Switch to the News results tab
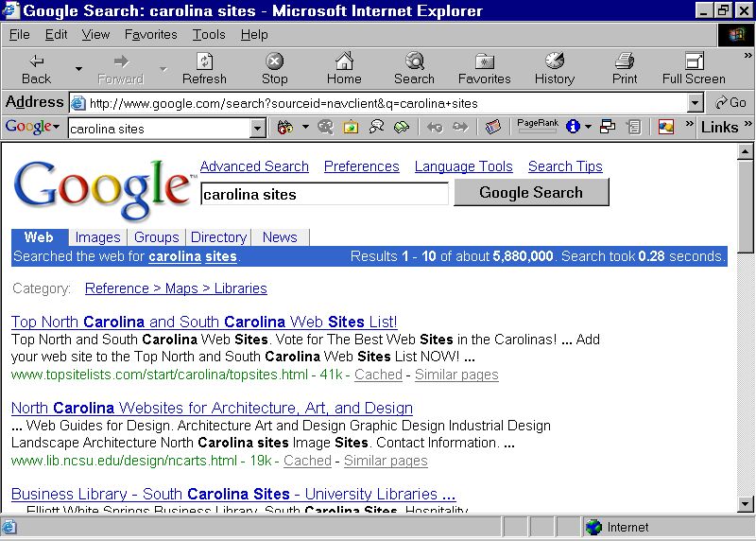The image size is (756, 541). point(280,237)
